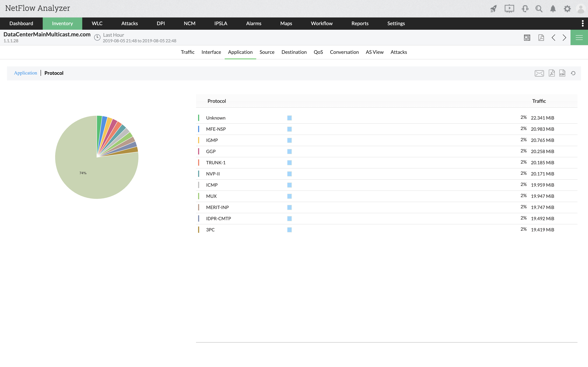The height and width of the screenshot is (367, 588).
Task: Open the Reports menu item
Action: tap(360, 24)
